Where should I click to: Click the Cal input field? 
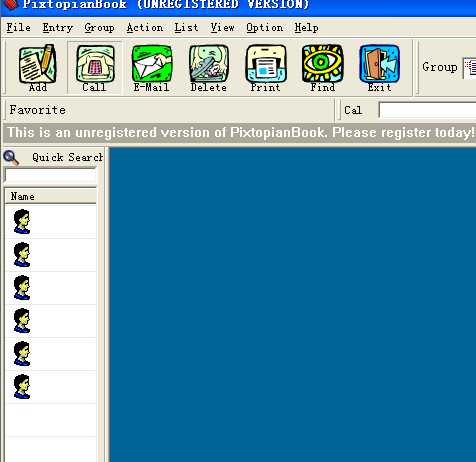pos(428,110)
